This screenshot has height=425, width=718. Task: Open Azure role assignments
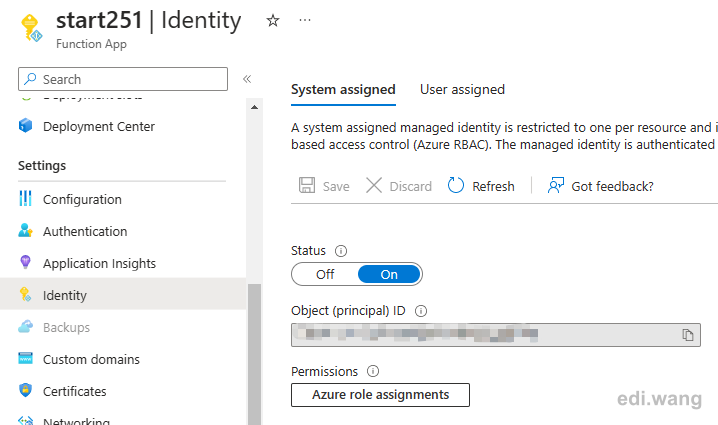coord(381,395)
